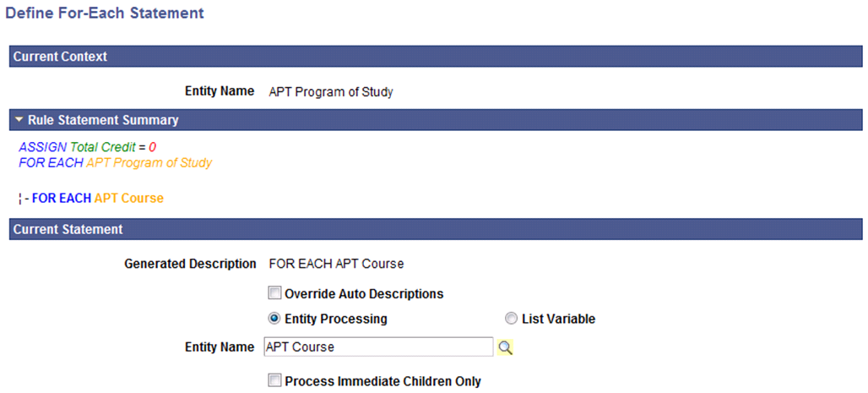Collapse the Rule Statement Summary triangle

click(20, 120)
